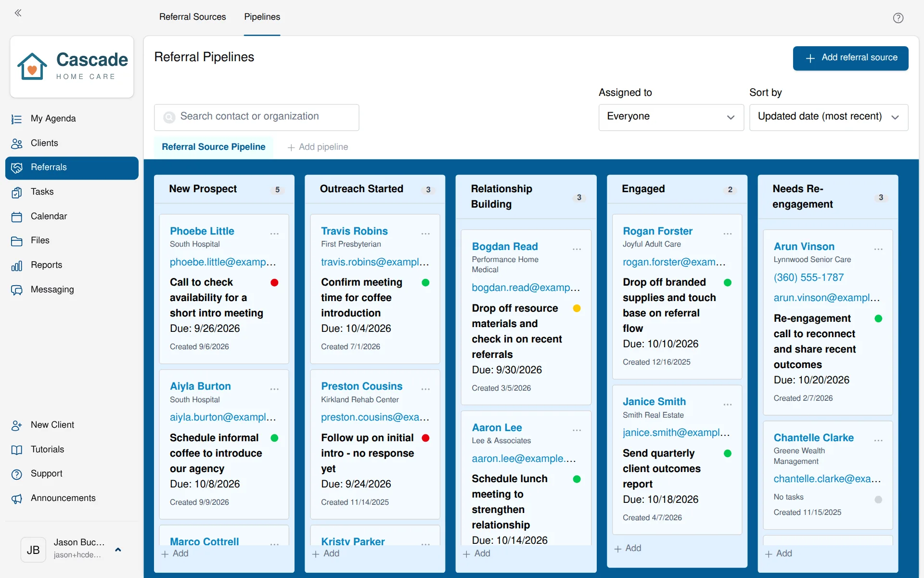Image resolution: width=924 pixels, height=578 pixels.
Task: Click Add under New Prospect column
Action: click(x=175, y=553)
